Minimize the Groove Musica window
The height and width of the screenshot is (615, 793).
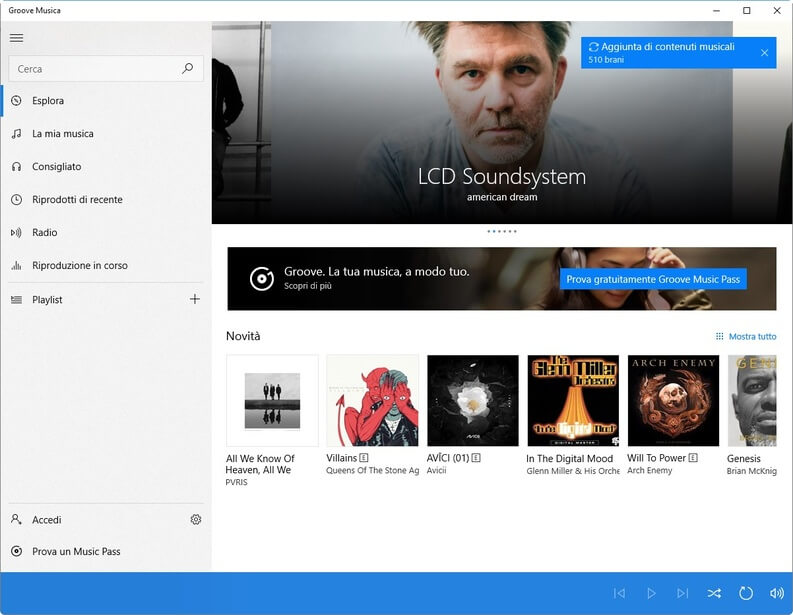pos(716,10)
